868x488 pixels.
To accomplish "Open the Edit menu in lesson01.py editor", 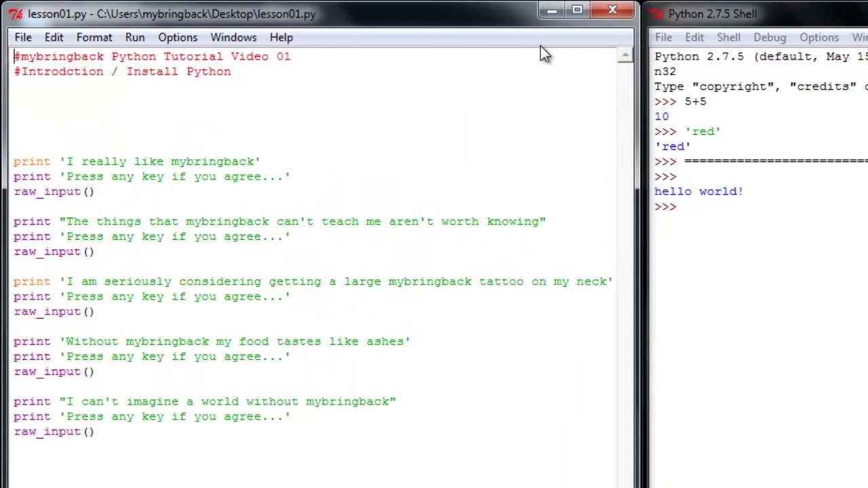I will (x=54, y=37).
